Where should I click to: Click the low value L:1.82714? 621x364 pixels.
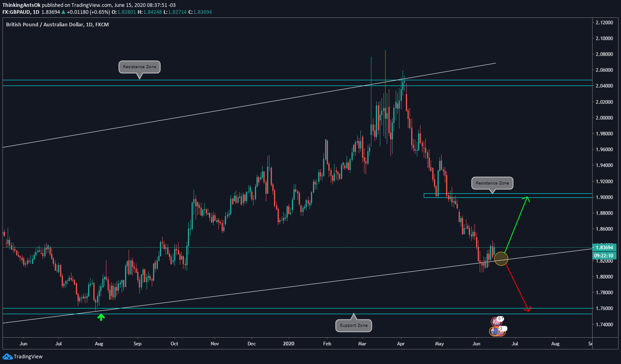click(x=175, y=12)
